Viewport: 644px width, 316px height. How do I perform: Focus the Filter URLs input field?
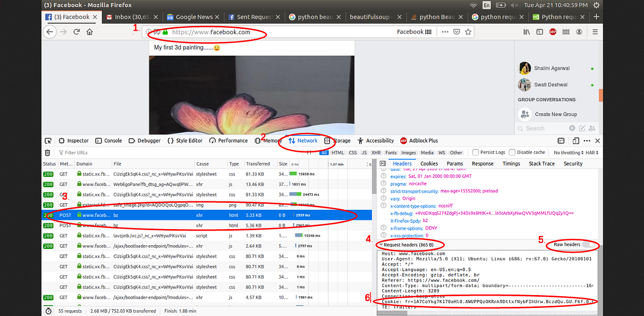tap(182, 152)
